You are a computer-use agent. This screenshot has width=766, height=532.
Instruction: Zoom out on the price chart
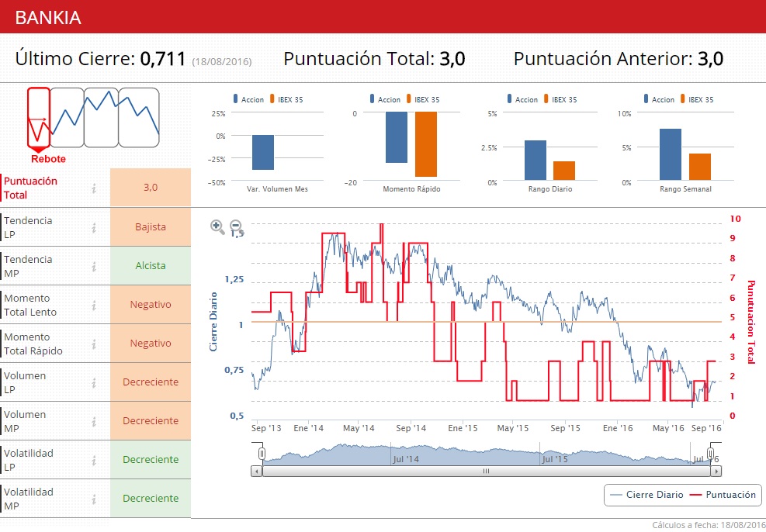tap(236, 226)
